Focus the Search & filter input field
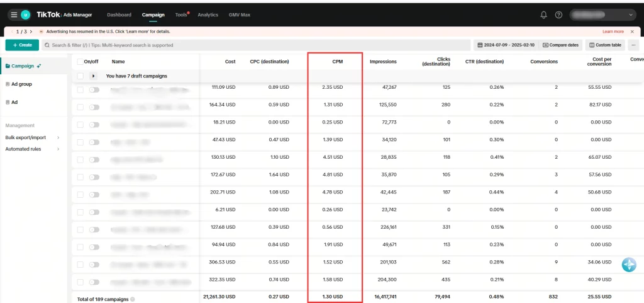This screenshot has height=303, width=644. tap(256, 45)
